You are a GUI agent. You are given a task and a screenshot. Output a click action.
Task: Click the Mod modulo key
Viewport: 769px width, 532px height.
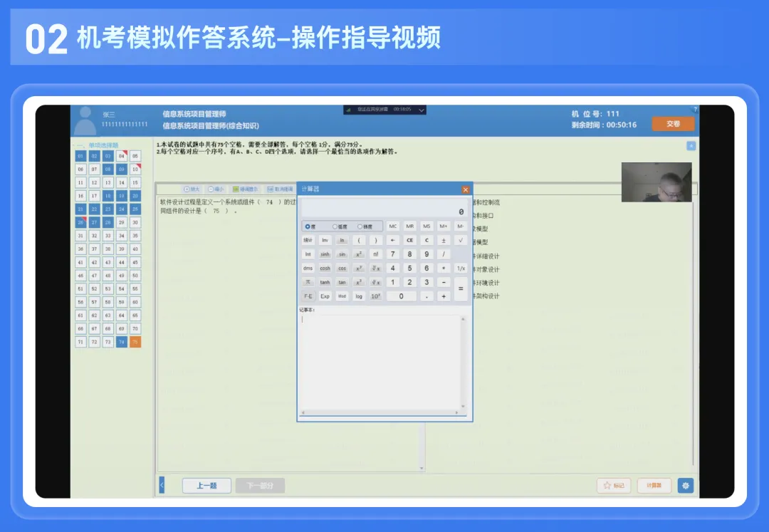point(342,296)
